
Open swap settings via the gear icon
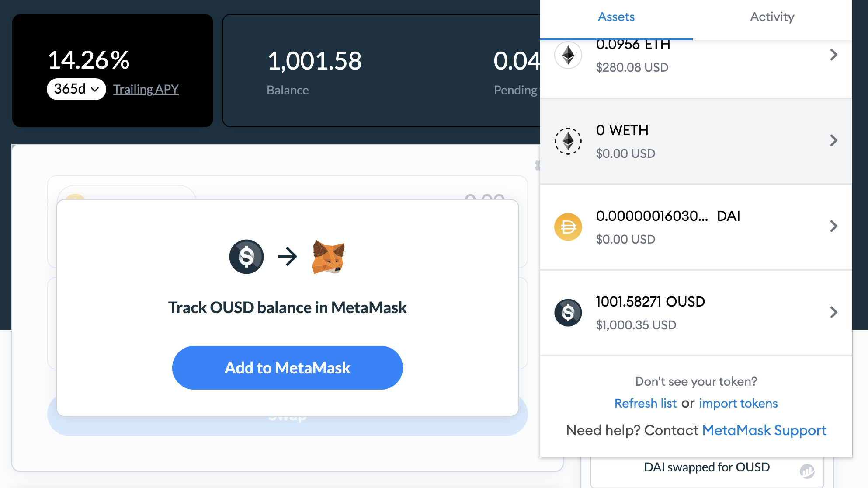(538, 165)
